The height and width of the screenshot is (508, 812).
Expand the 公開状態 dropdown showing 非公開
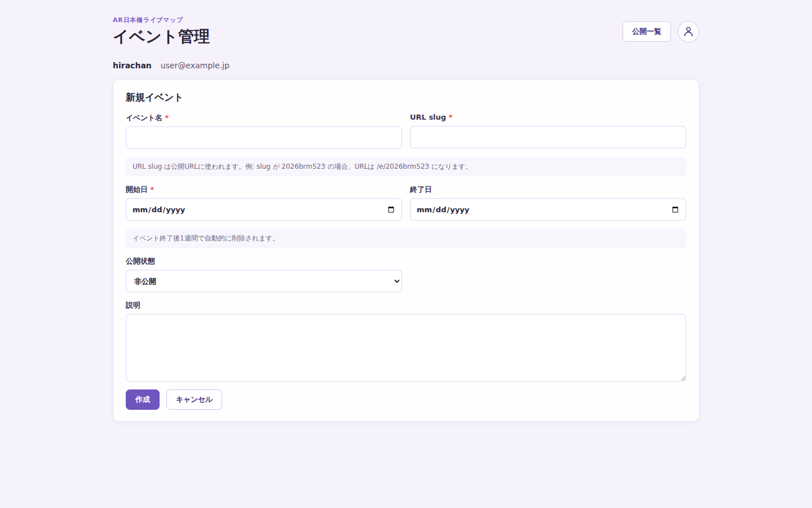tap(264, 281)
